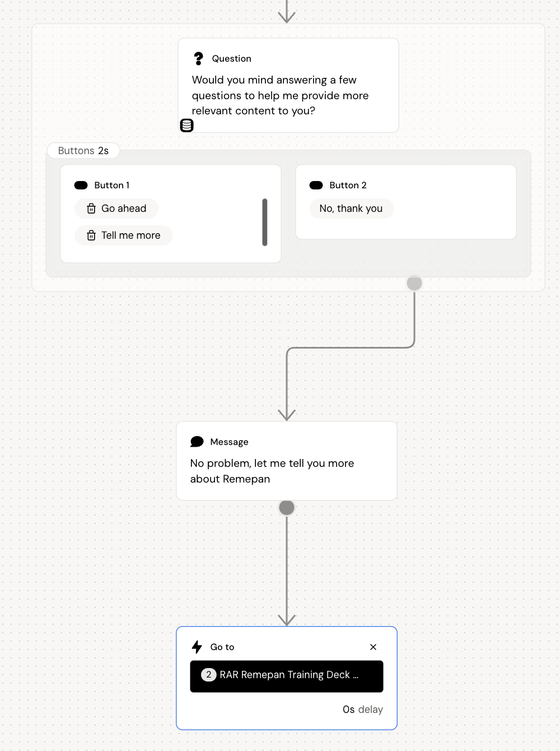Click the vertical scrollbar in Button 1 card
This screenshot has width=560, height=751.
click(265, 222)
